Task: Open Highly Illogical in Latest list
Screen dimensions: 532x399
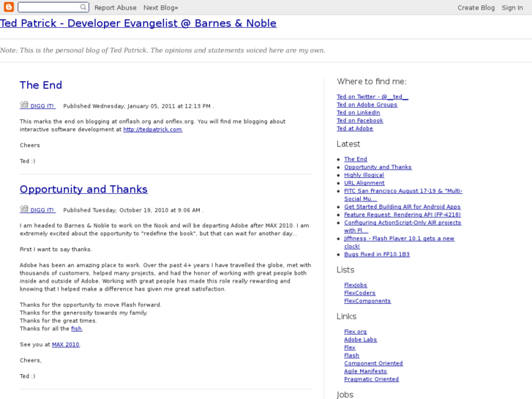Action: click(364, 175)
